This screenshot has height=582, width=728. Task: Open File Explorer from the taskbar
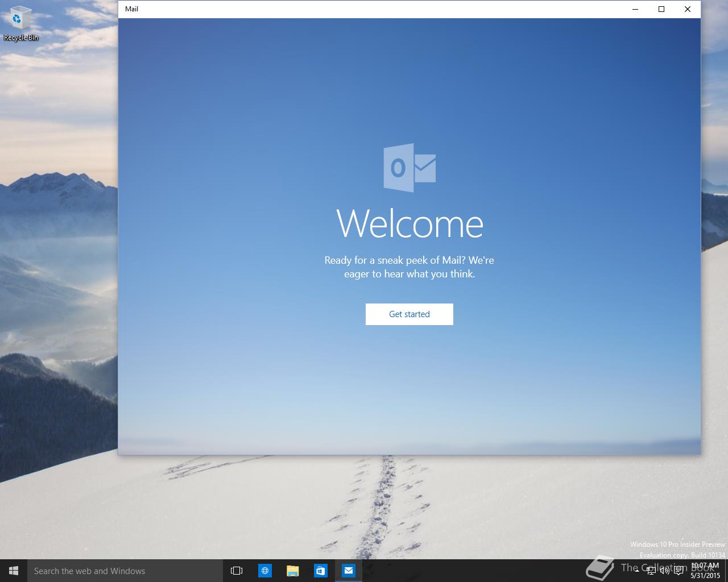(292, 571)
